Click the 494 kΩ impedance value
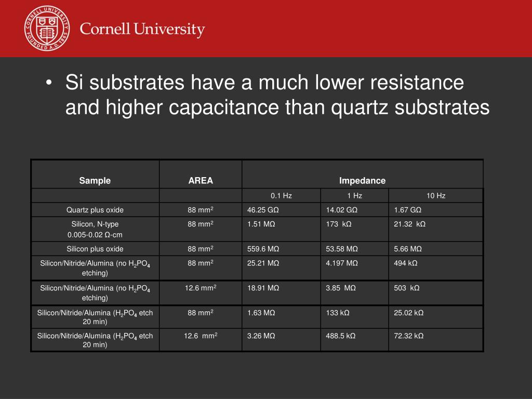This screenshot has width=532, height=399. click(405, 263)
